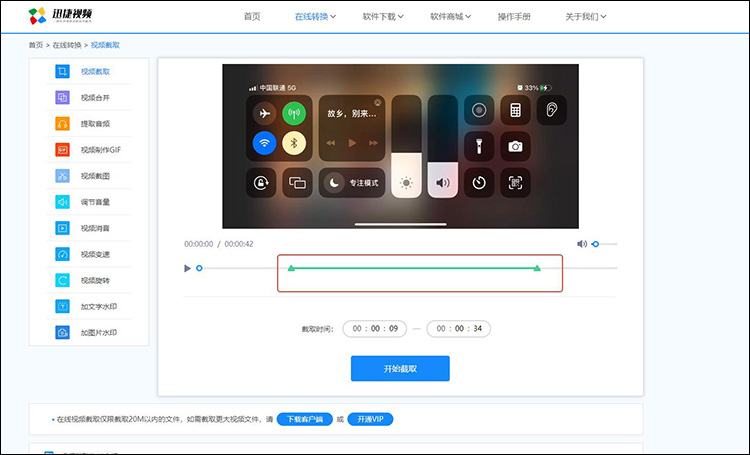Open the 视频变速 speed gauge icon
750x455 pixels.
click(x=62, y=254)
